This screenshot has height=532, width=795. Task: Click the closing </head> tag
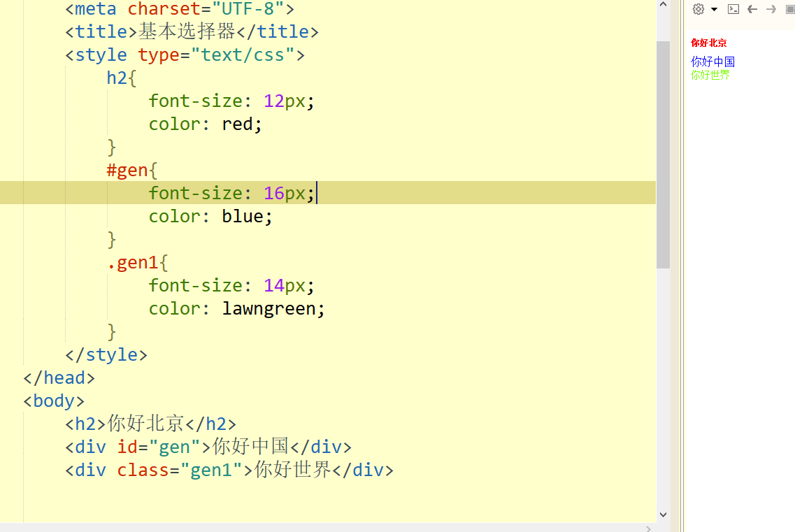[59, 378]
